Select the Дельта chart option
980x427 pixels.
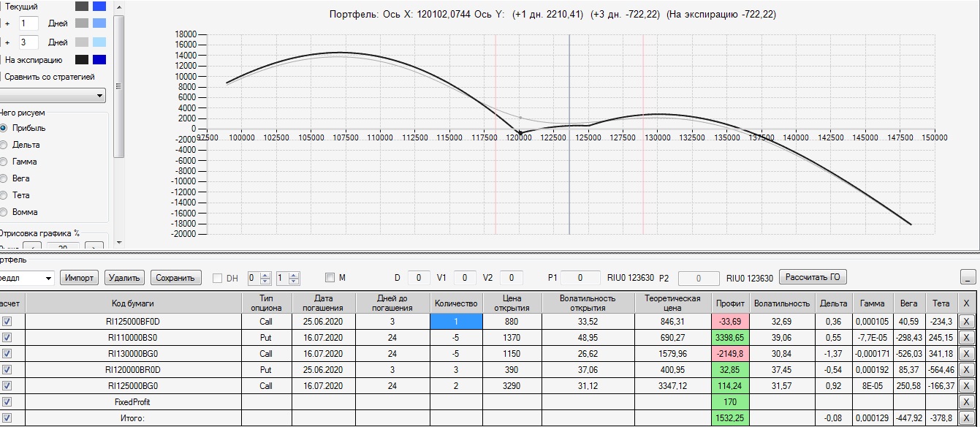click(x=4, y=145)
